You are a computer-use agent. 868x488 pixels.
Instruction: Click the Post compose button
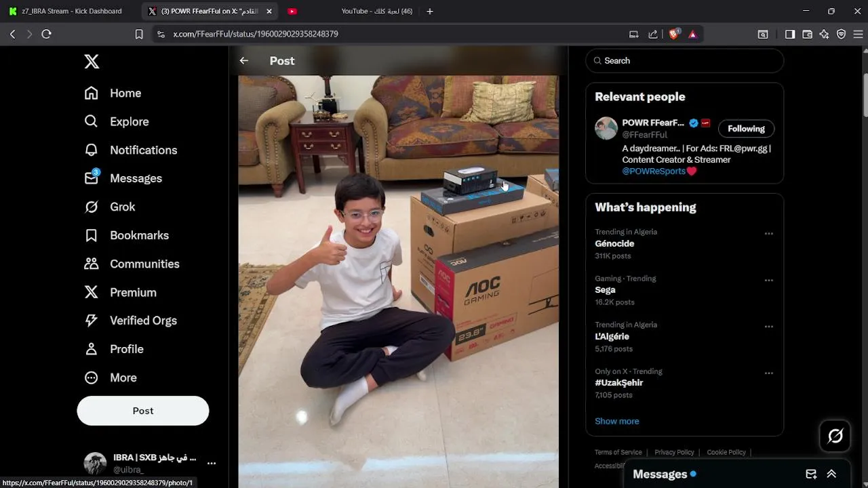coord(143,411)
